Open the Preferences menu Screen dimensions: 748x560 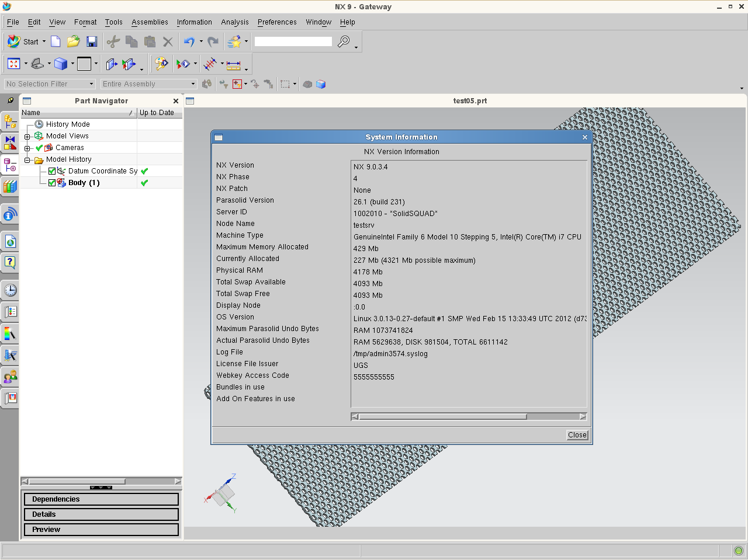point(277,22)
